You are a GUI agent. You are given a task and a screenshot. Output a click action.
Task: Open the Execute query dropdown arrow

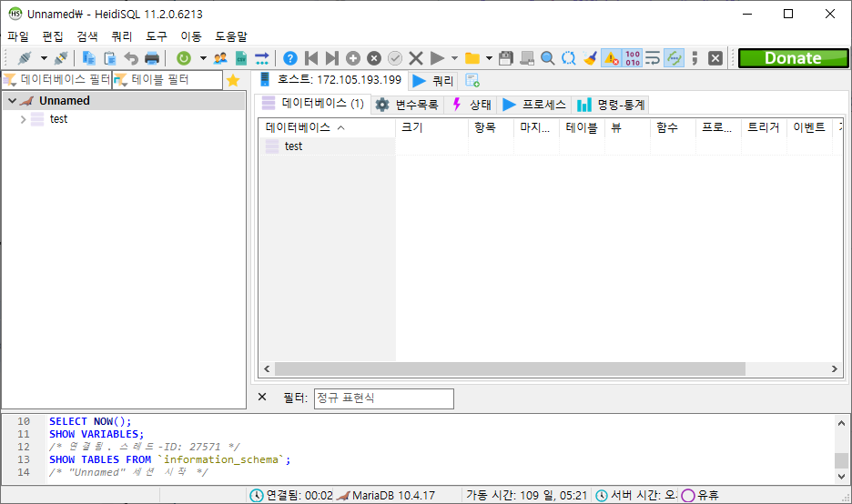coord(454,58)
